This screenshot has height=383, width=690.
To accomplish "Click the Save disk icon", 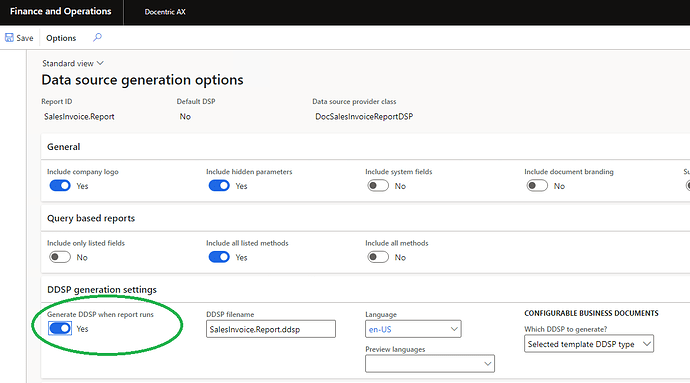I will pyautogui.click(x=9, y=38).
